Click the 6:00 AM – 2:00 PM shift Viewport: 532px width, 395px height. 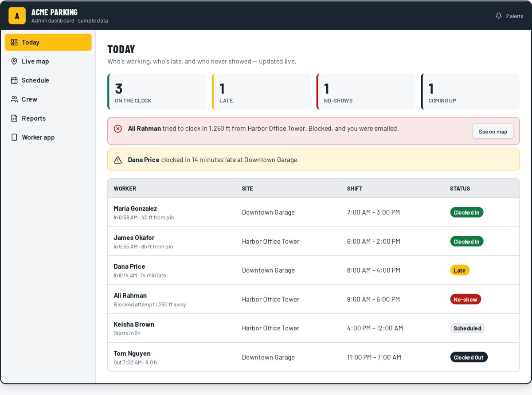click(x=373, y=242)
